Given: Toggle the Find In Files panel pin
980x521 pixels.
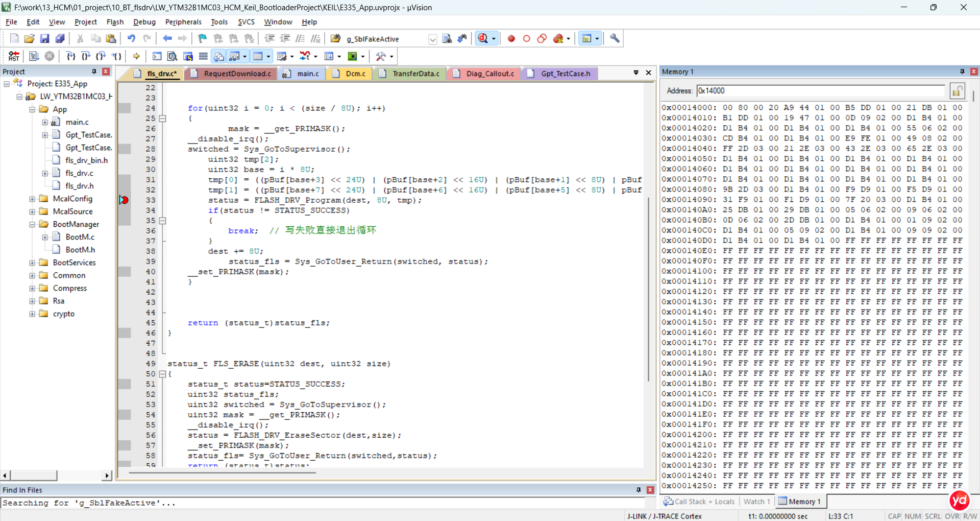Looking at the screenshot, I should [639, 490].
